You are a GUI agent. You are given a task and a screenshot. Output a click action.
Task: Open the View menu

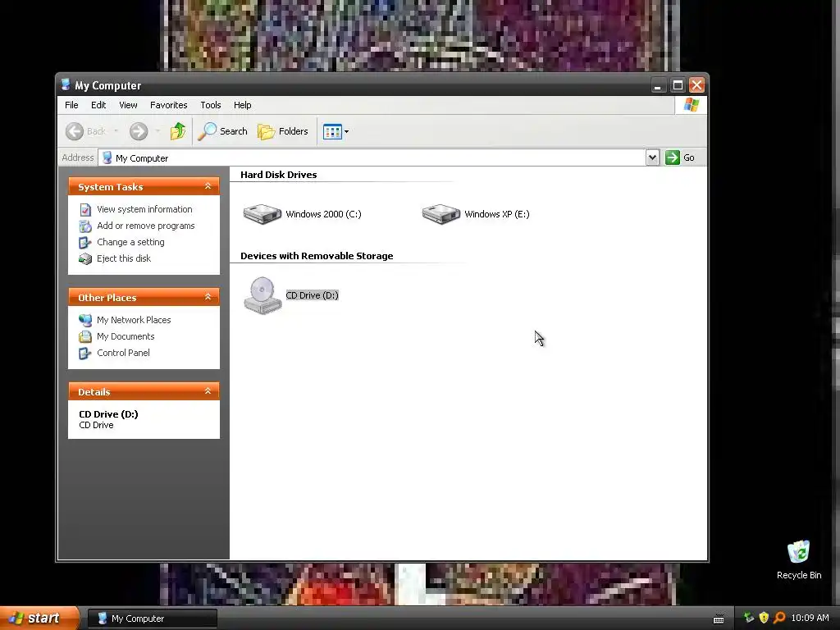[128, 105]
